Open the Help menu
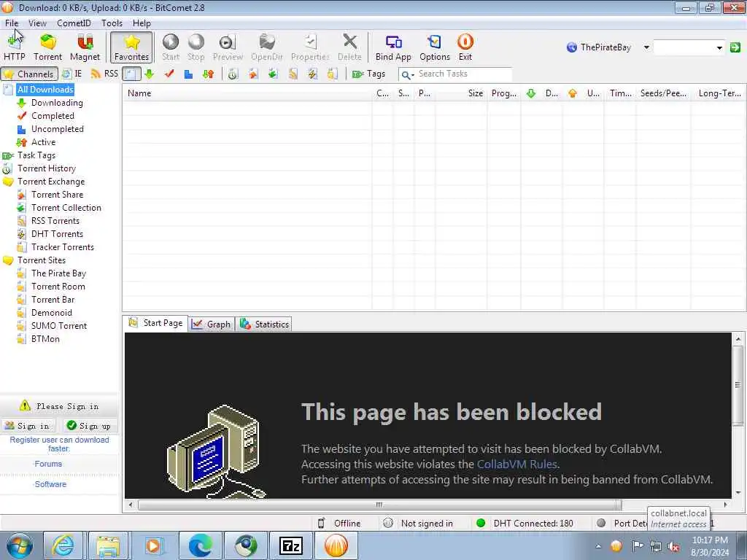The width and height of the screenshot is (747, 560). (142, 23)
